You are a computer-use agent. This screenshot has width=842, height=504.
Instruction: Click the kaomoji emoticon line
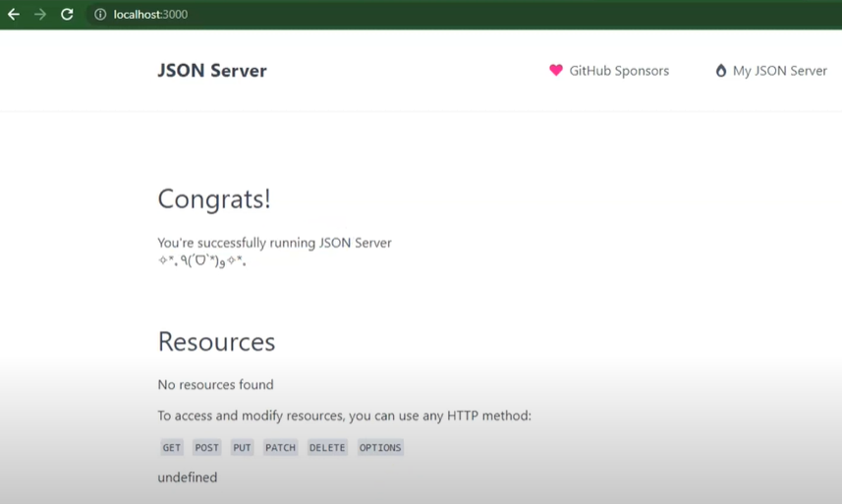(202, 261)
